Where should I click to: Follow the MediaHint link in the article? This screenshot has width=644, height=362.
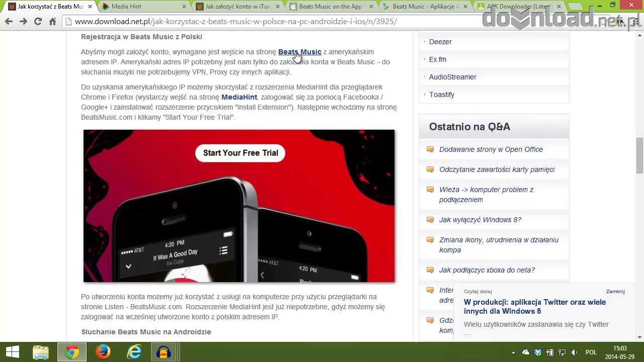coord(239,97)
